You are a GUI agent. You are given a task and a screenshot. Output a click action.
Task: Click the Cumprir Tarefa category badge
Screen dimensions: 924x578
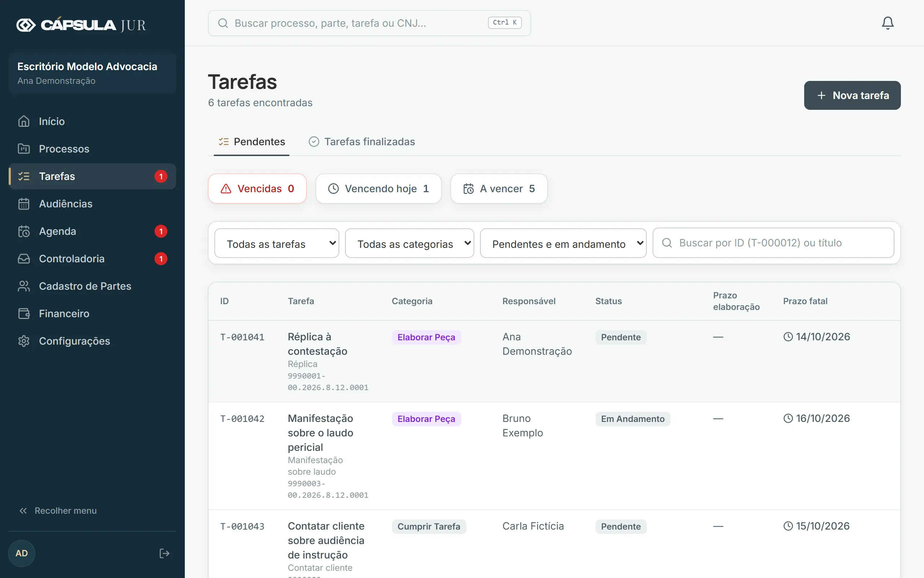click(429, 526)
